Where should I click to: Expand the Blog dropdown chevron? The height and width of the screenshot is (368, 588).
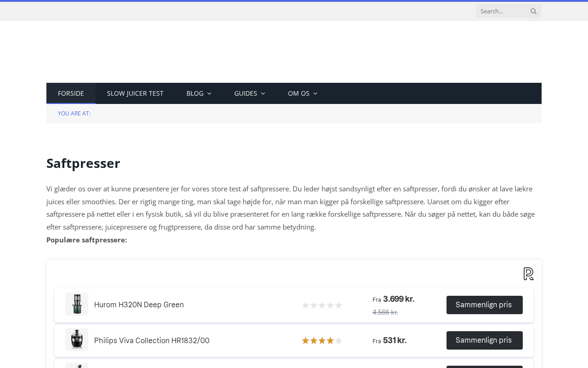[209, 94]
